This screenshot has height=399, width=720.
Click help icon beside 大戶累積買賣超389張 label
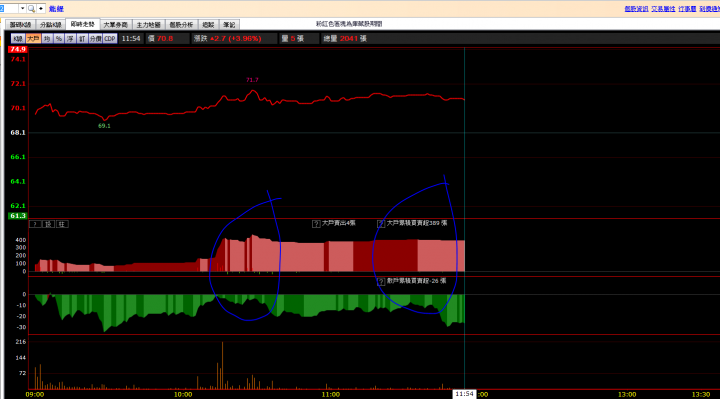tap(381, 224)
